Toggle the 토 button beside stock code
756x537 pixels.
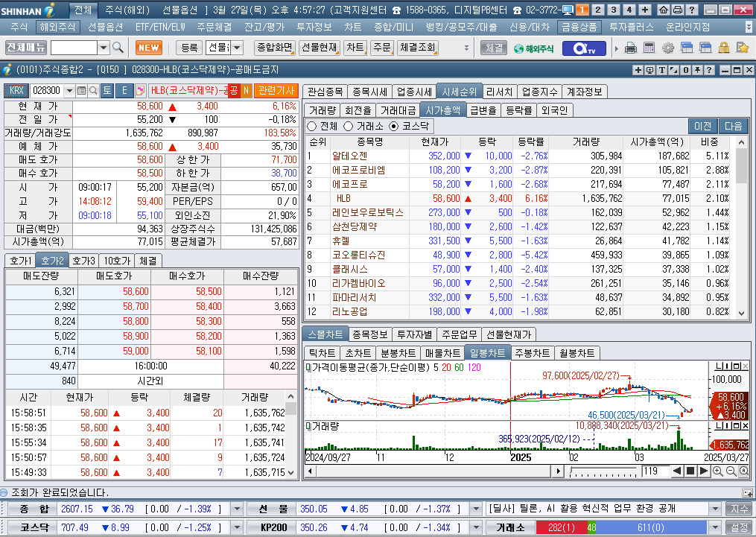[x=107, y=91]
